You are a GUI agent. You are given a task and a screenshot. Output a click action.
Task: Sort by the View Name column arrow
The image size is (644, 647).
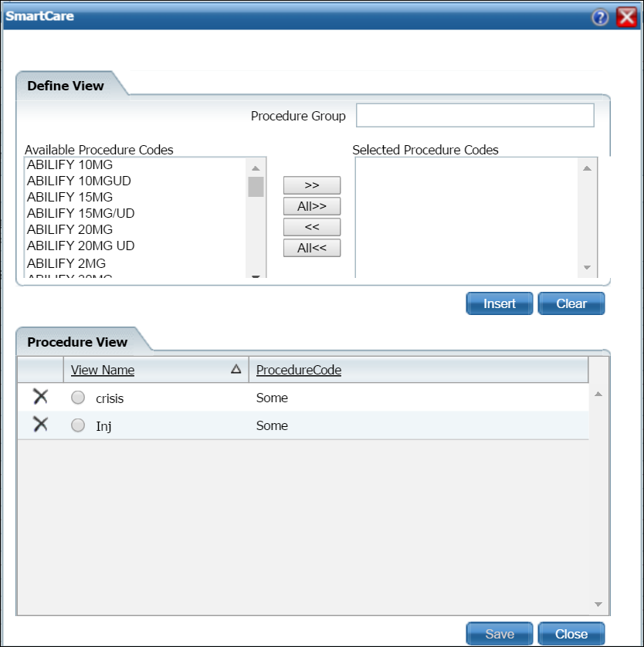pos(235,370)
